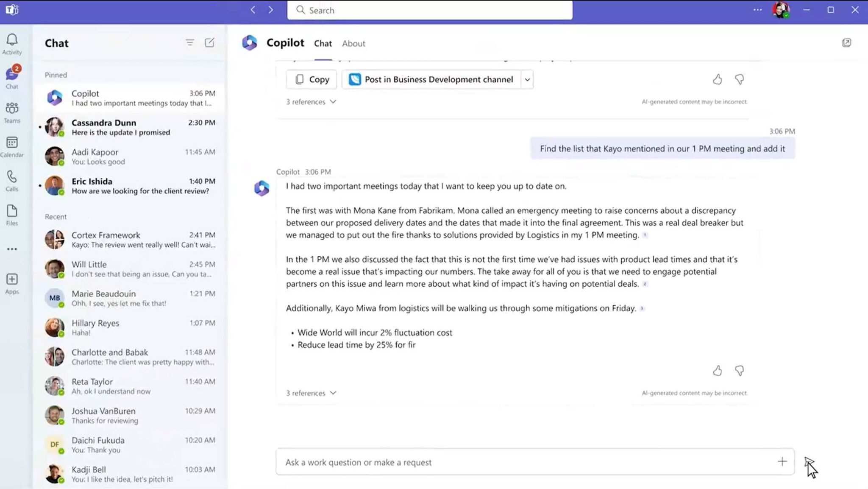Click the 'Recent' section label
The height and width of the screenshot is (489, 868).
[x=56, y=216]
